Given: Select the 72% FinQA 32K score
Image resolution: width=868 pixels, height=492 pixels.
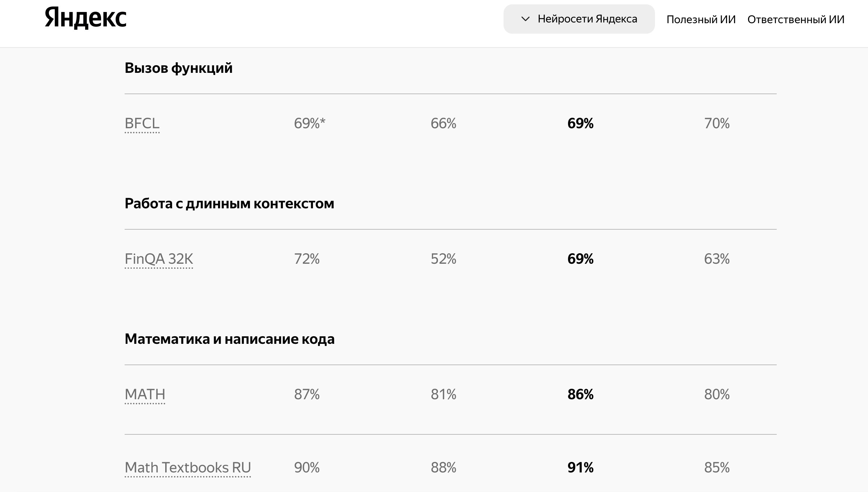Looking at the screenshot, I should (307, 259).
